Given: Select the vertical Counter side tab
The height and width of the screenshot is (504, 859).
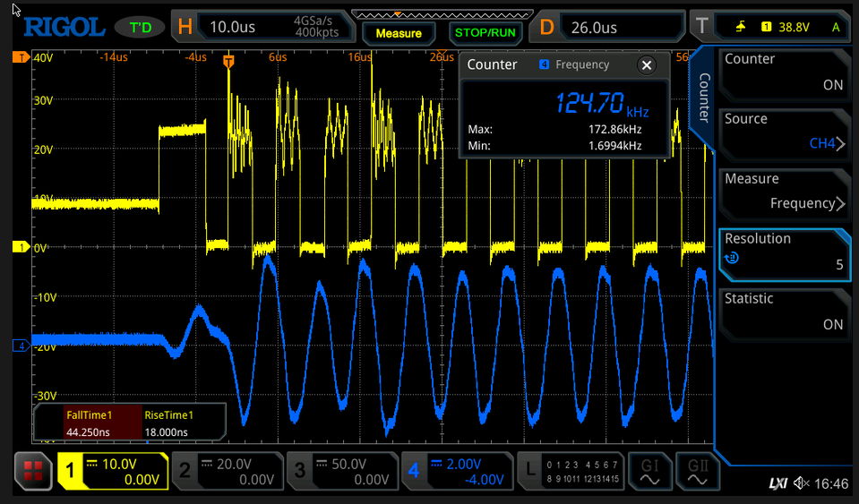Looking at the screenshot, I should [704, 98].
